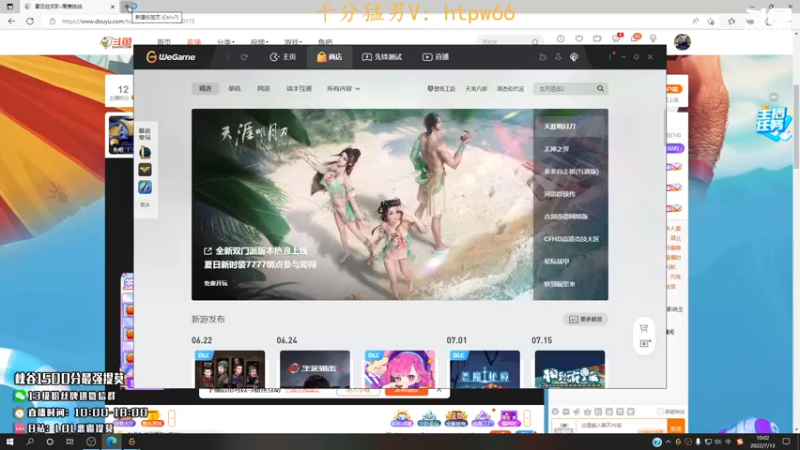Open the 天龙八部 quick link
Image resolution: width=800 pixels, height=450 pixels.
[476, 89]
